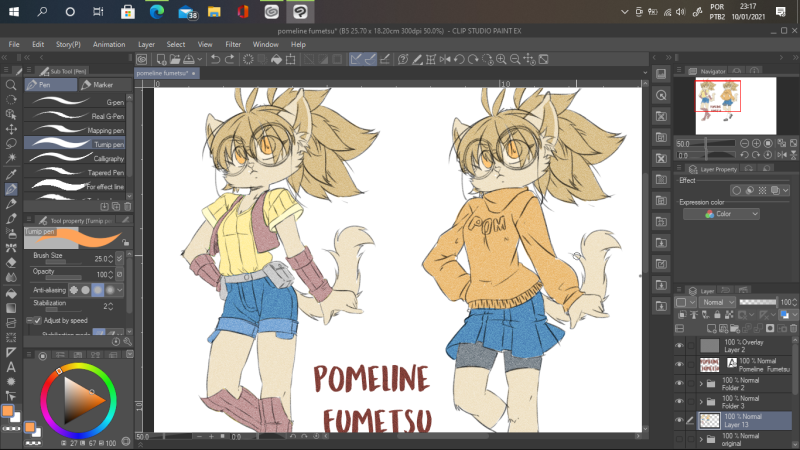
Task: Delete sub tool with trash icon
Action: coord(128,206)
